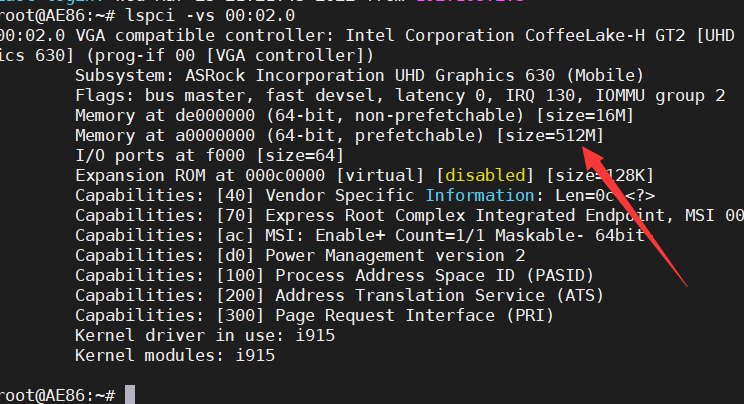Click the '[size=512M]' value

coord(550,136)
